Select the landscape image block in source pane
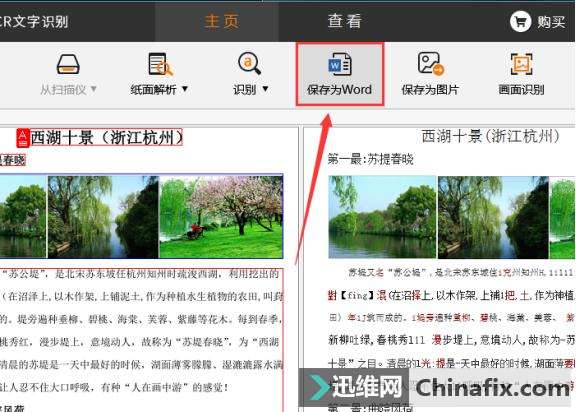This screenshot has height=412, width=576. [x=141, y=217]
